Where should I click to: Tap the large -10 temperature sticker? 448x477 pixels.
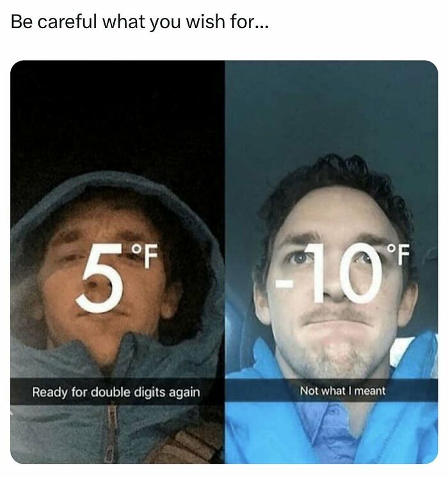coord(328,273)
